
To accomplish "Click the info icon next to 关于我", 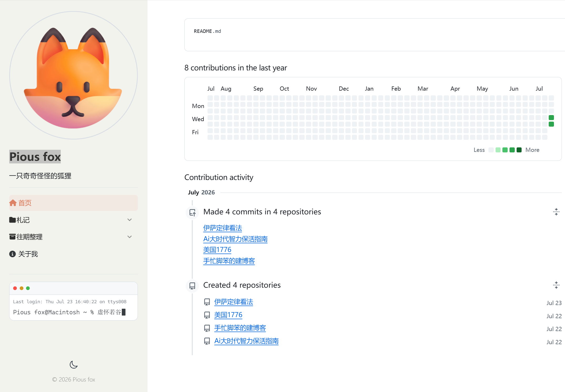I will pos(12,254).
